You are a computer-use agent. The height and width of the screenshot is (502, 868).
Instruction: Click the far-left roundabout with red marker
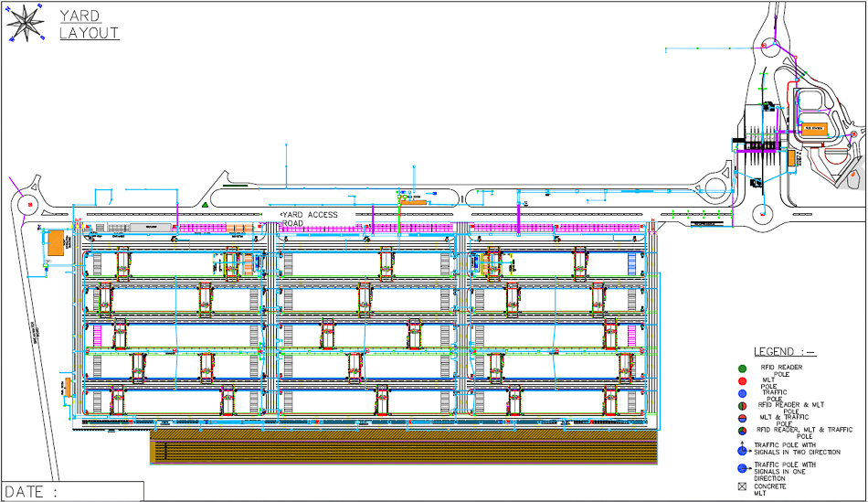click(x=30, y=204)
